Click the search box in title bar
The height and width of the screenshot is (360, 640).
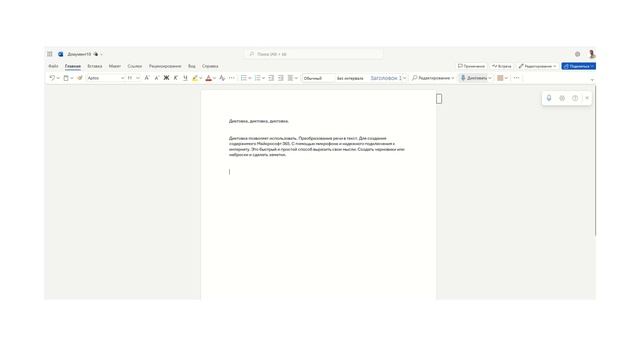[x=313, y=54]
